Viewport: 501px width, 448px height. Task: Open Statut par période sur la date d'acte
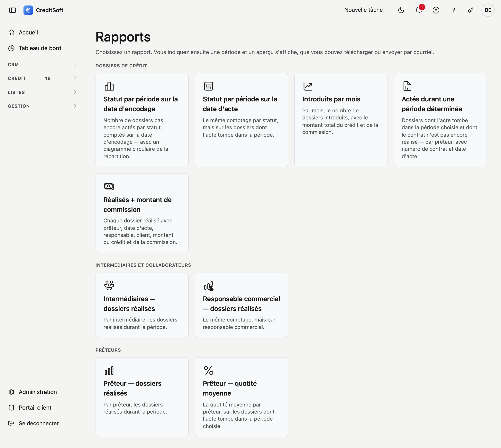pos(241,120)
